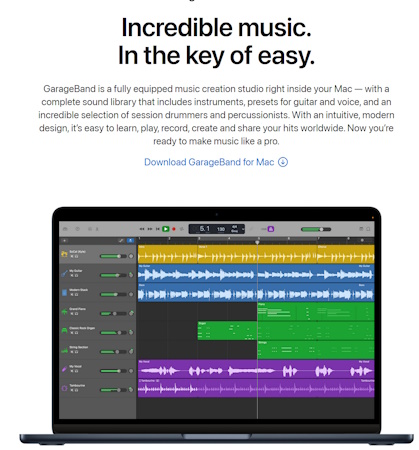The width and height of the screenshot is (419, 450).
Task: Open the LCD display mode dropdown arrow
Action: 243,229
